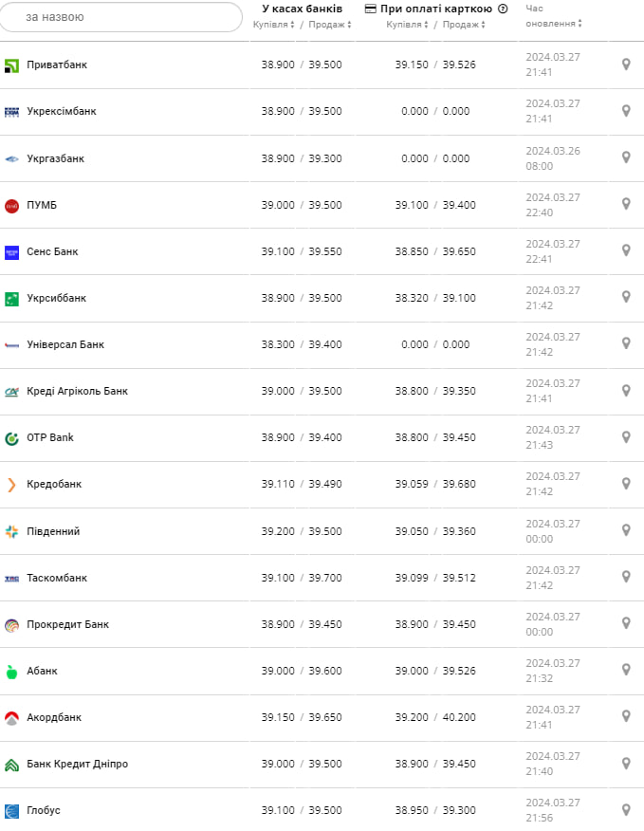Click the location pin for Глобус
The image size is (644, 831).
pos(626,810)
